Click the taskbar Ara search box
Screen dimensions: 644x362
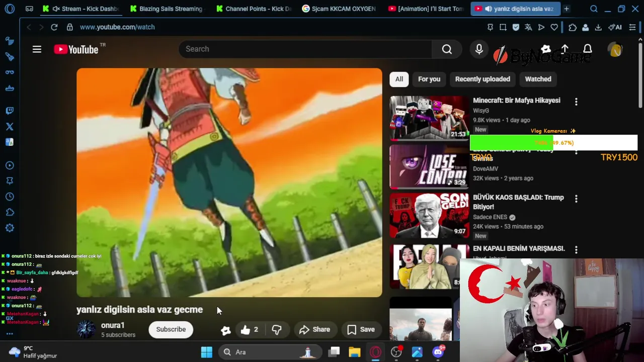click(x=270, y=352)
